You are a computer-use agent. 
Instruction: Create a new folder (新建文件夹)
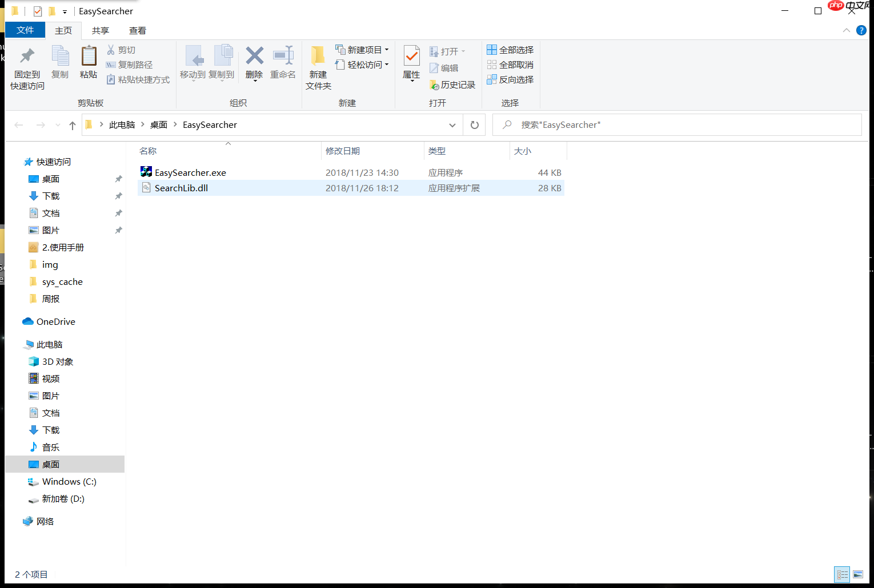[318, 65]
